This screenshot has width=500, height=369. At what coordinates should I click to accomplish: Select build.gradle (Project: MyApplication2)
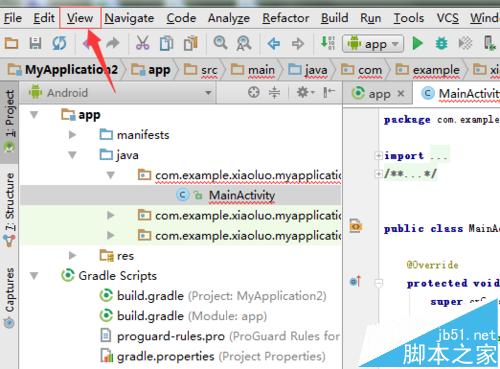point(213,296)
